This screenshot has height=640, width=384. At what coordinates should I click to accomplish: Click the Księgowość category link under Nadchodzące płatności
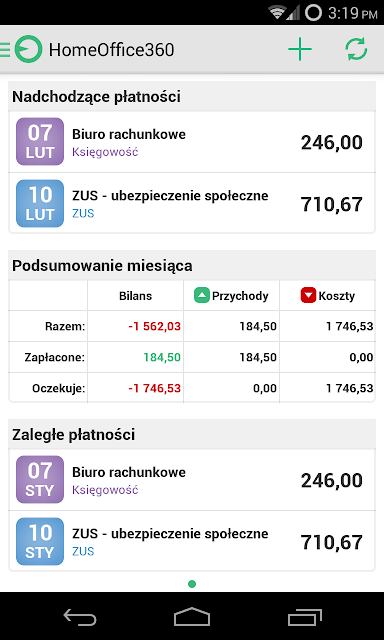point(105,152)
